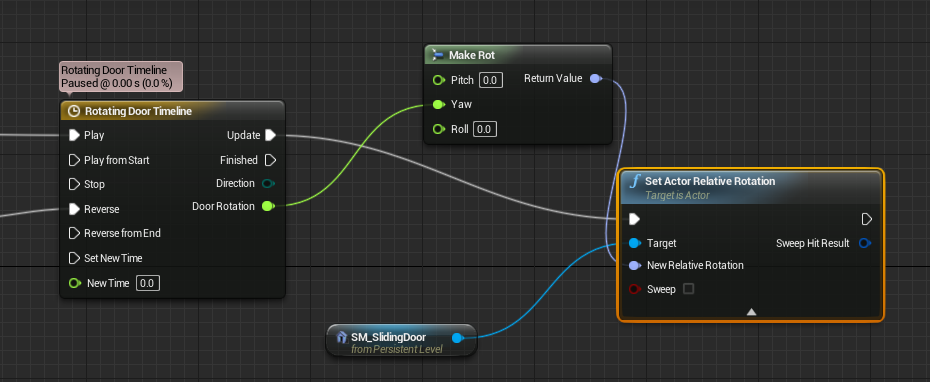Click the Direction output pin
This screenshot has width=930, height=382.
point(268,183)
